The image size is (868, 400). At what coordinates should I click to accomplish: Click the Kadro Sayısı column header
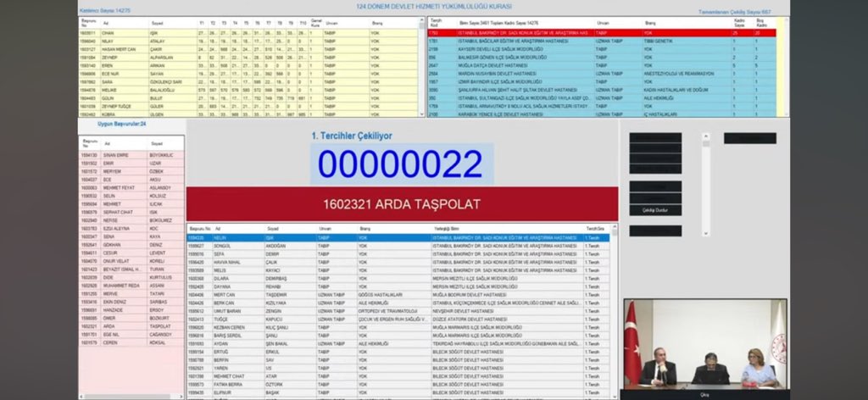point(739,23)
